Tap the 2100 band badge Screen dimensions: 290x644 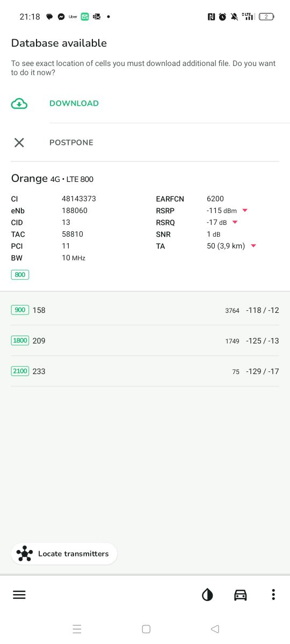click(x=20, y=371)
